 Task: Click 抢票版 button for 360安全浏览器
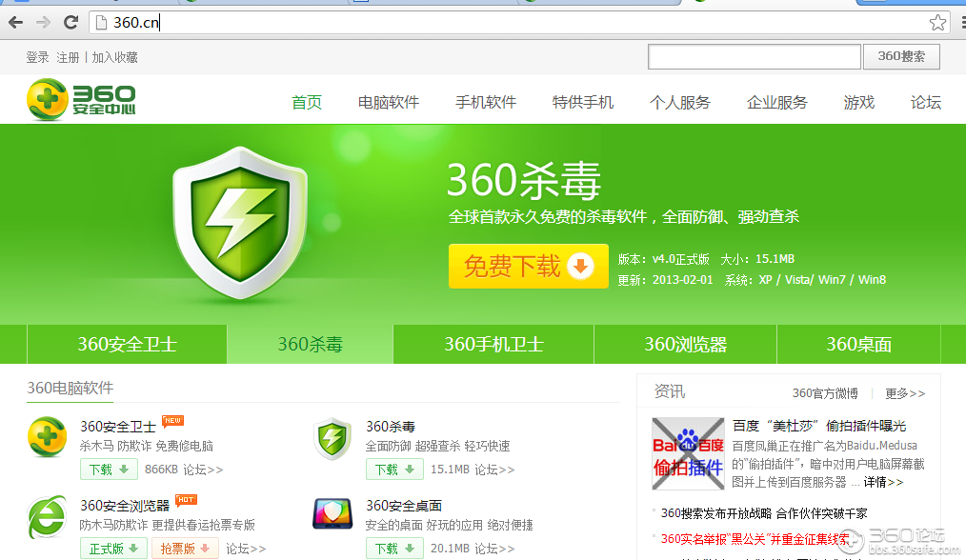click(185, 549)
